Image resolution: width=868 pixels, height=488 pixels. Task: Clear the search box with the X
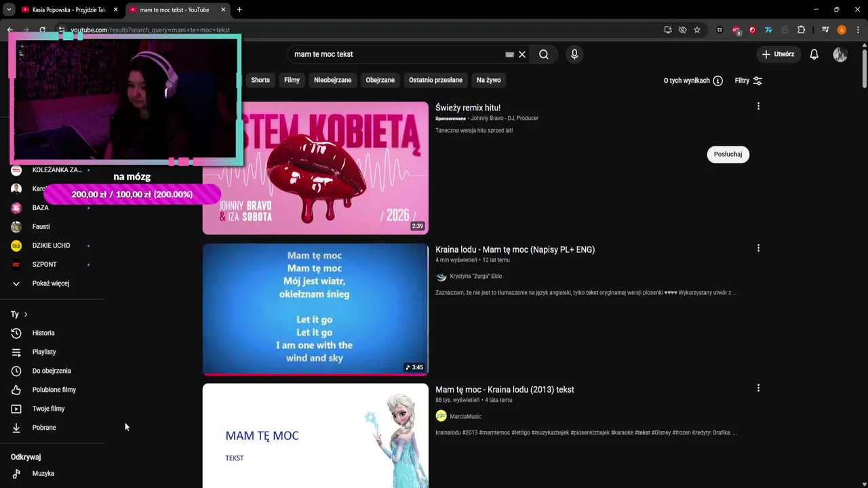click(x=522, y=54)
